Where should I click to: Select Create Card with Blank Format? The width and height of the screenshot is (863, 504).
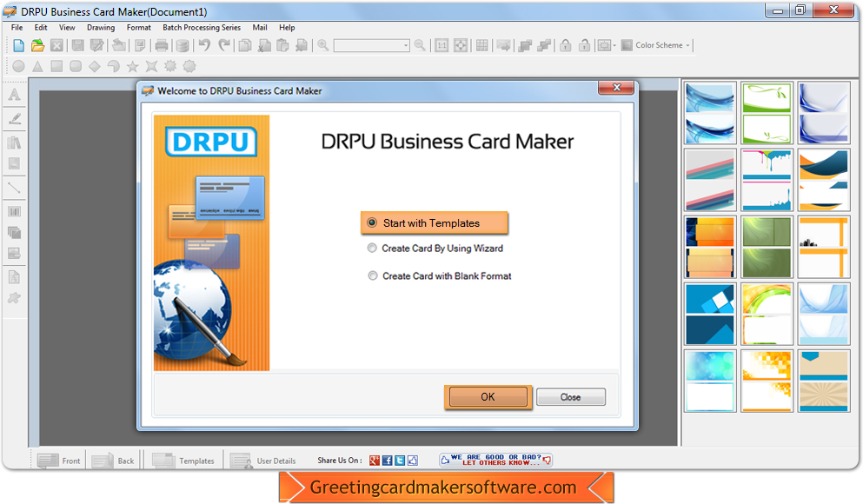click(440, 275)
